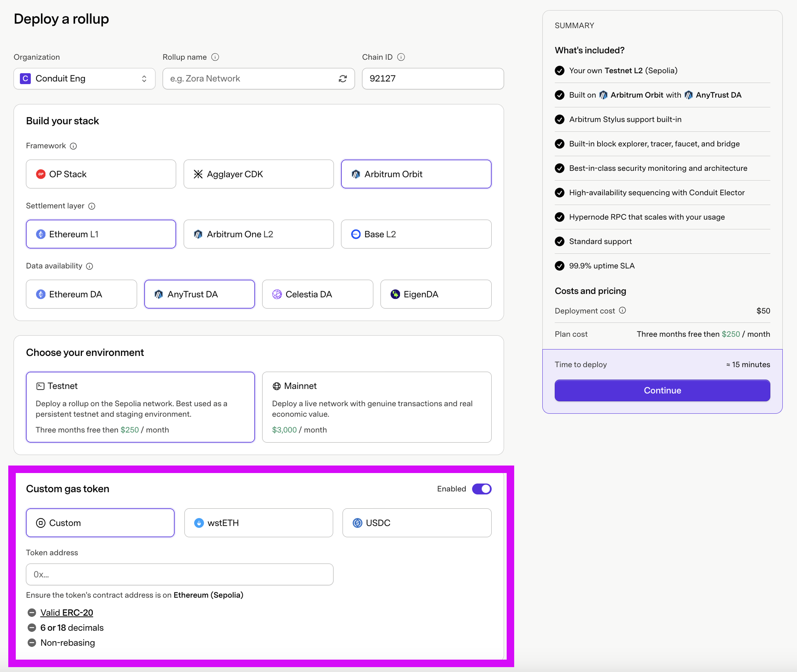Click the Chain ID info icon
This screenshot has height=672, width=797.
tap(401, 57)
